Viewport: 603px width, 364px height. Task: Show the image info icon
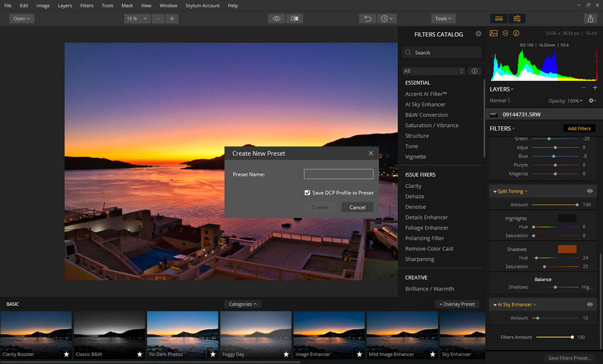point(516,33)
